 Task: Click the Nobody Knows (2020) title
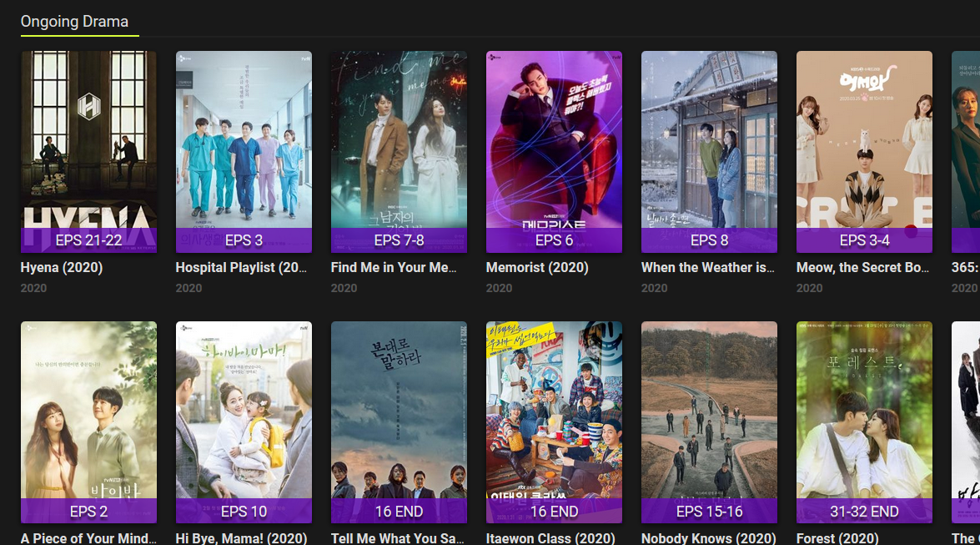709,538
